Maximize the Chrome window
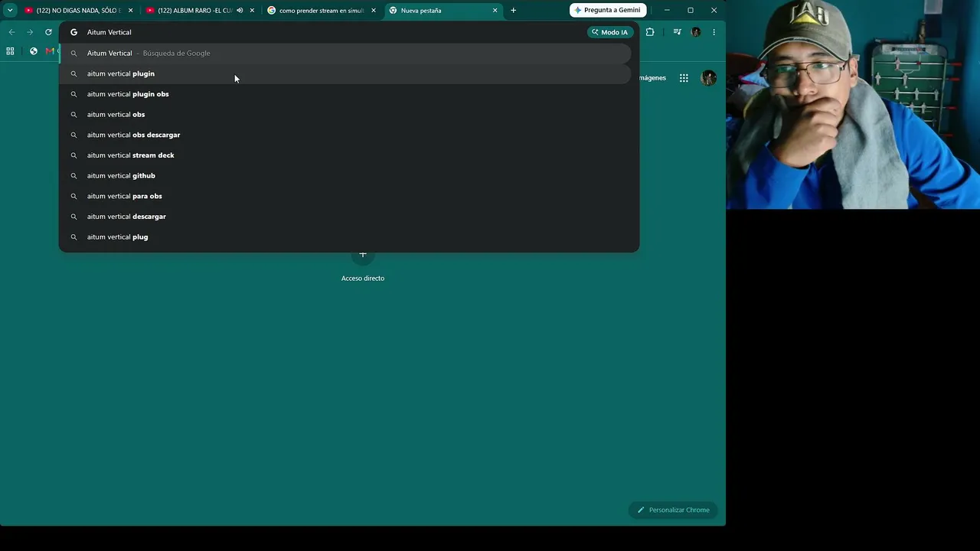Viewport: 980px width, 551px height. tap(691, 10)
